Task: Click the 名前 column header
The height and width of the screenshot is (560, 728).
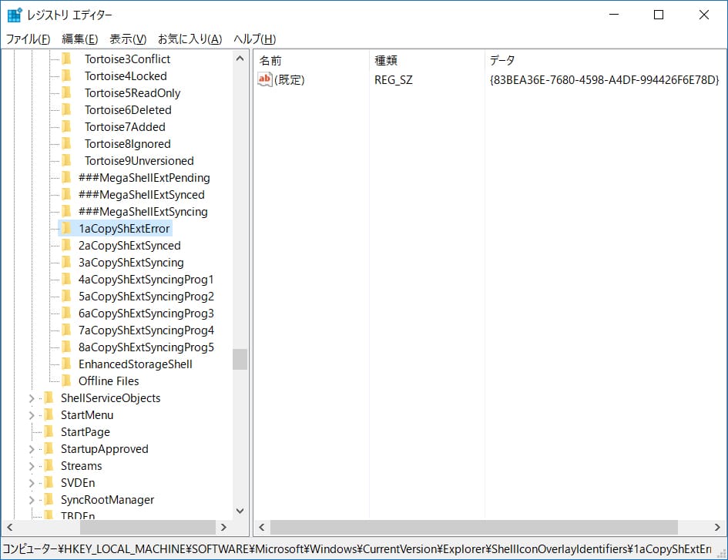Action: [x=311, y=60]
